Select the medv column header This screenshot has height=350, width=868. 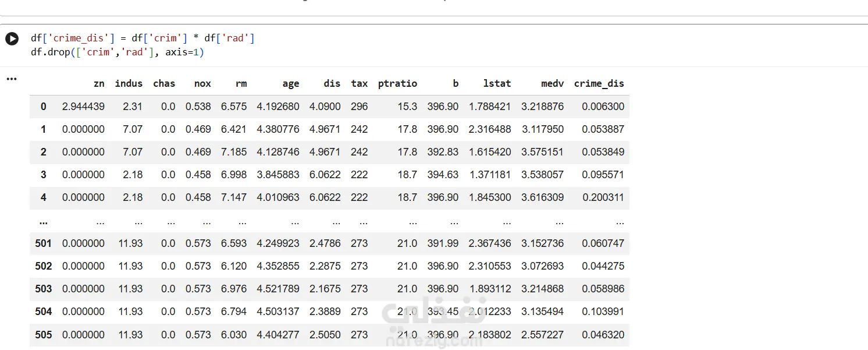pos(552,83)
